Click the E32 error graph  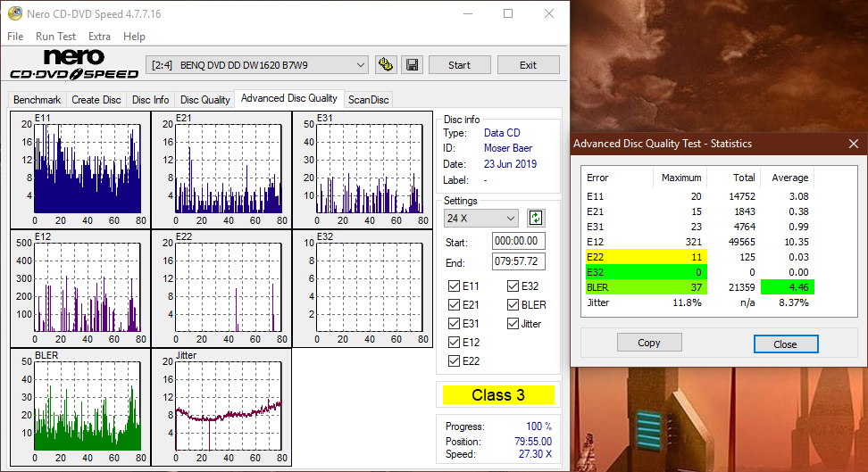pos(363,288)
